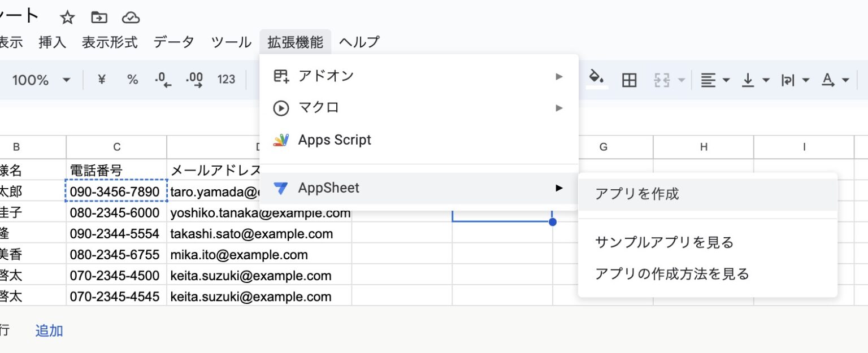Select the マクロ menu entry icon
The height and width of the screenshot is (353, 868).
point(281,108)
